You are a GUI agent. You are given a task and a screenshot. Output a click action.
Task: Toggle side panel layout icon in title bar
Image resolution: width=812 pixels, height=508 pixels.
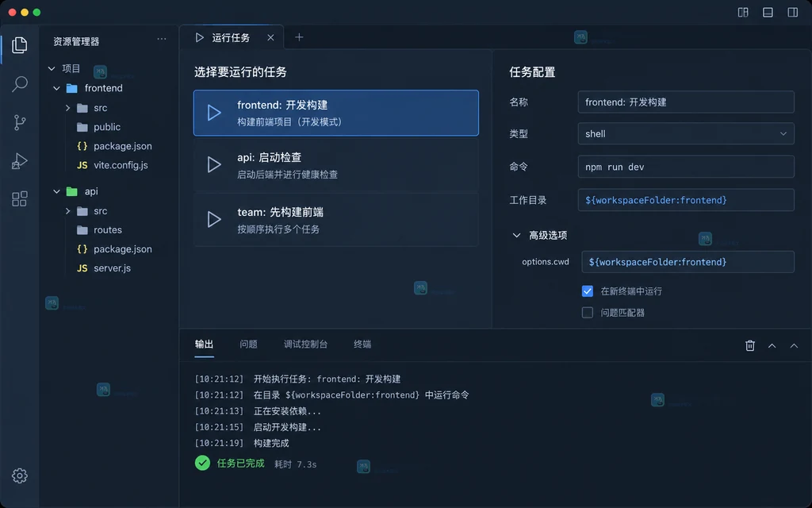click(792, 13)
